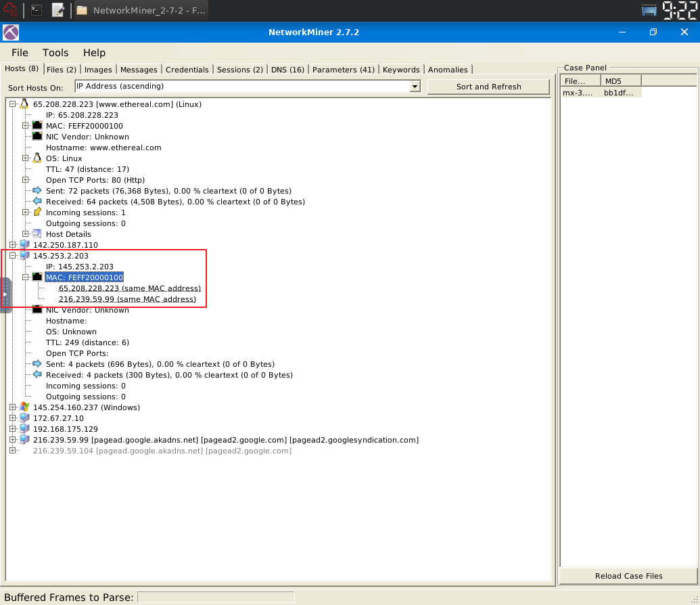Click the computer icon for 142.250.187.110
The image size is (700, 605).
point(24,244)
